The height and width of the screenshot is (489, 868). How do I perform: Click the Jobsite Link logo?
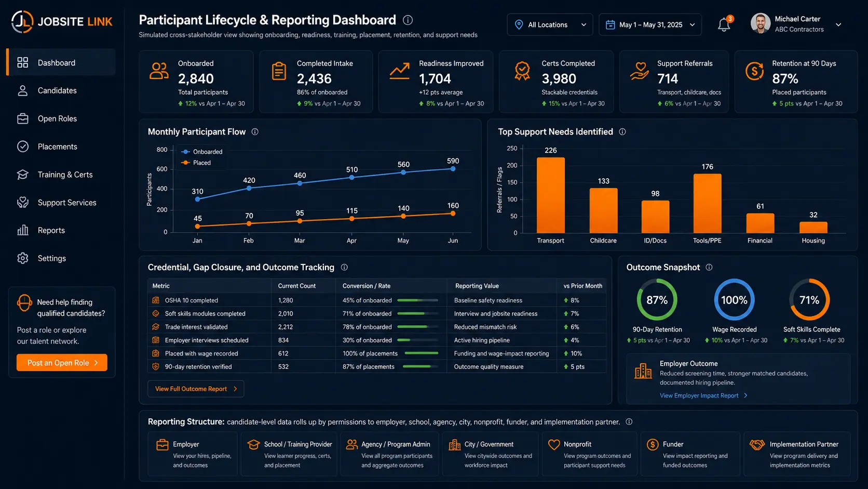point(62,22)
